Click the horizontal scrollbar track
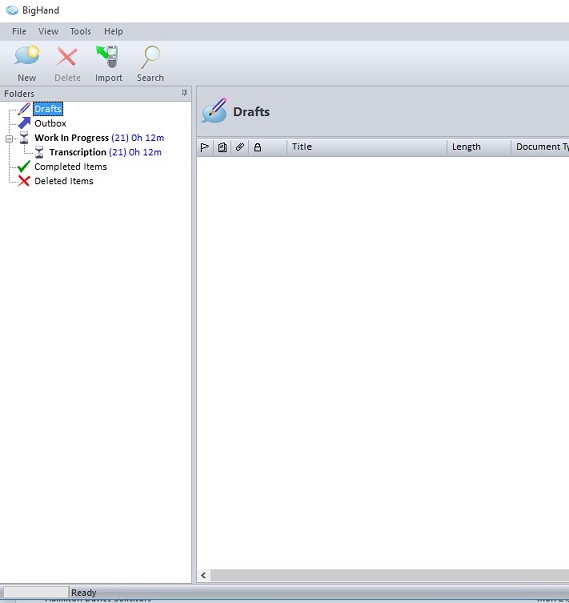 pos(389,575)
